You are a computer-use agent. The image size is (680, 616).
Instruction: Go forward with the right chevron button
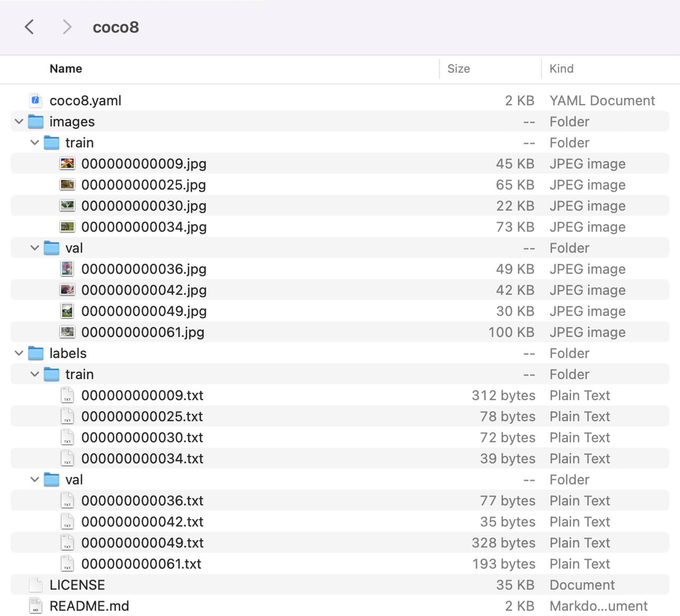[67, 27]
